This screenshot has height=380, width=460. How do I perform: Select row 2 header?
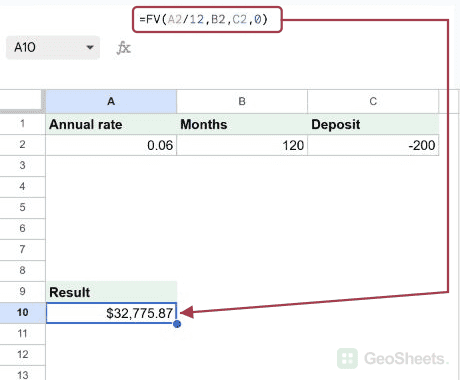coord(22,145)
